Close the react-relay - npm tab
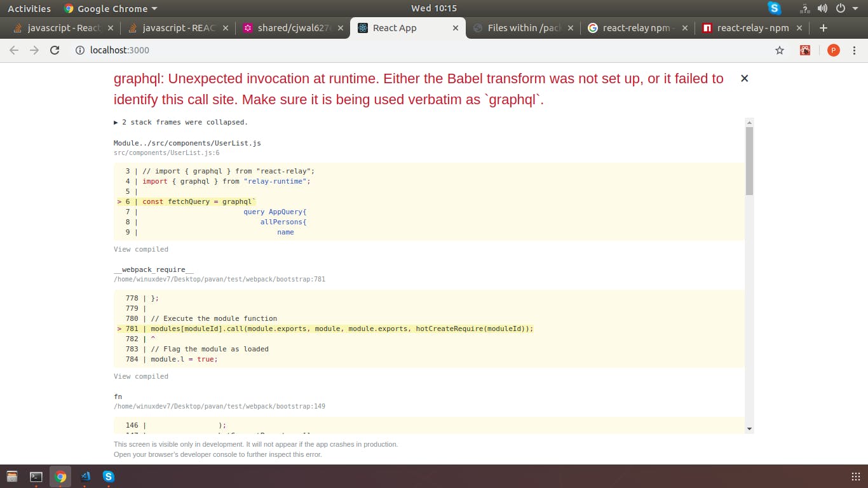Image resolution: width=868 pixels, height=488 pixels. point(799,28)
